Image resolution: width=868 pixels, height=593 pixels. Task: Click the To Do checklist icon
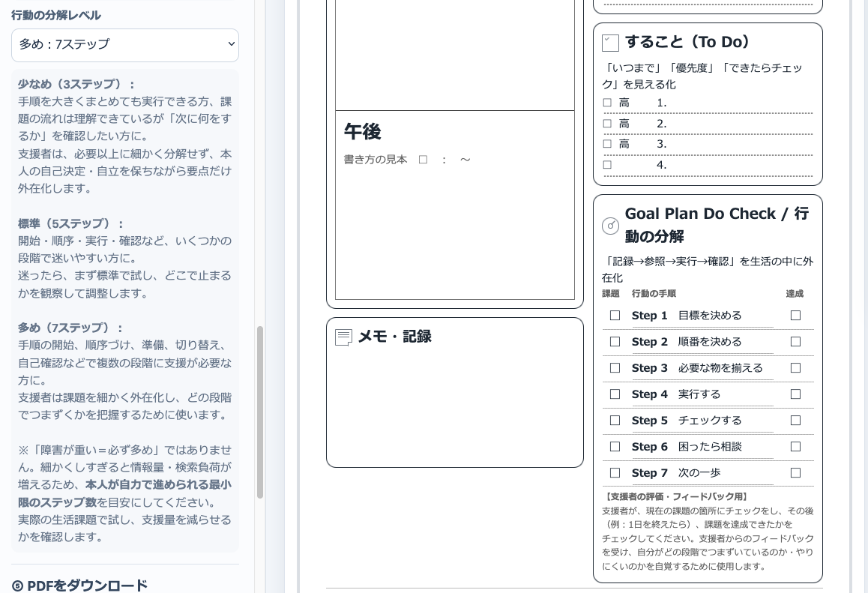pyautogui.click(x=610, y=43)
